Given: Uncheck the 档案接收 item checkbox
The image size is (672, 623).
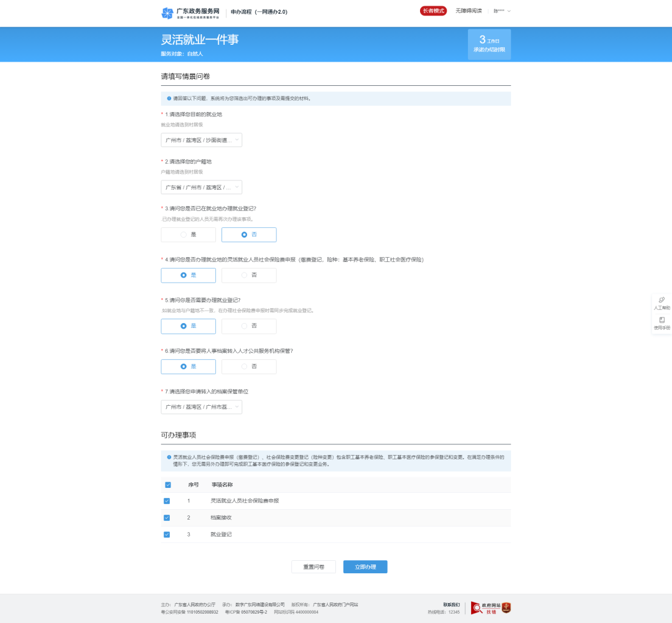Looking at the screenshot, I should pyautogui.click(x=167, y=518).
